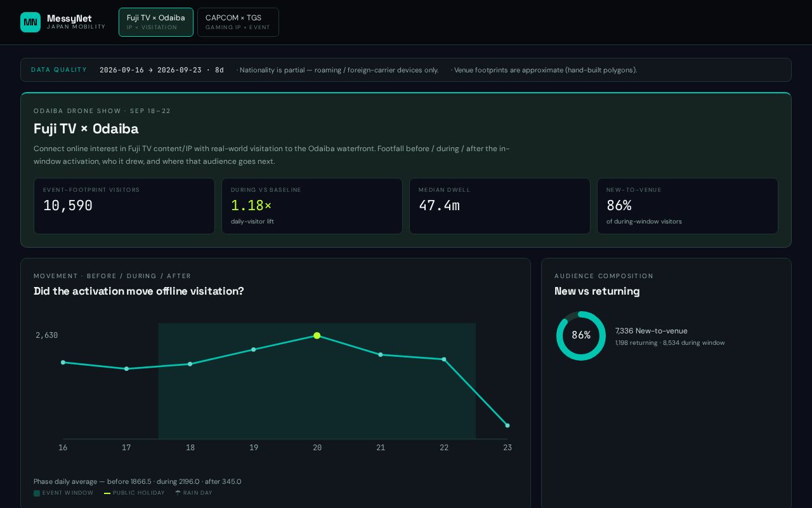Click '1,198 returning · 8,534 during window' text
812x508 pixels.
[670, 343]
